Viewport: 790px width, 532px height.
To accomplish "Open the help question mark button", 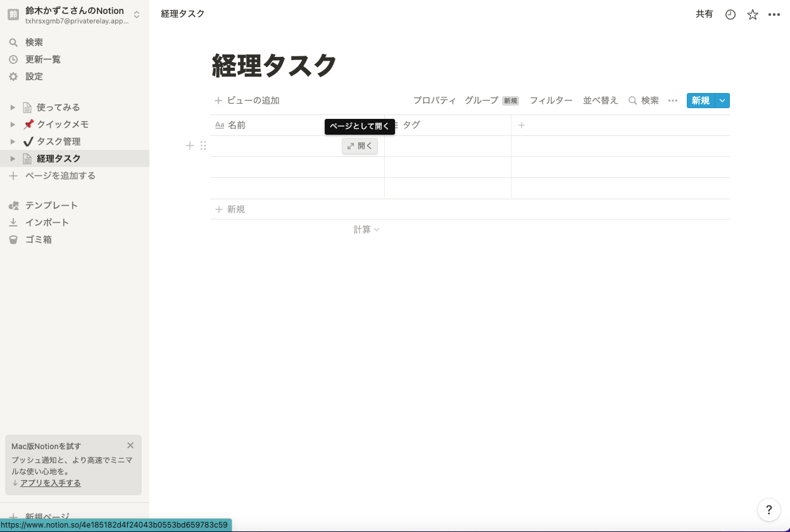I will (x=768, y=510).
